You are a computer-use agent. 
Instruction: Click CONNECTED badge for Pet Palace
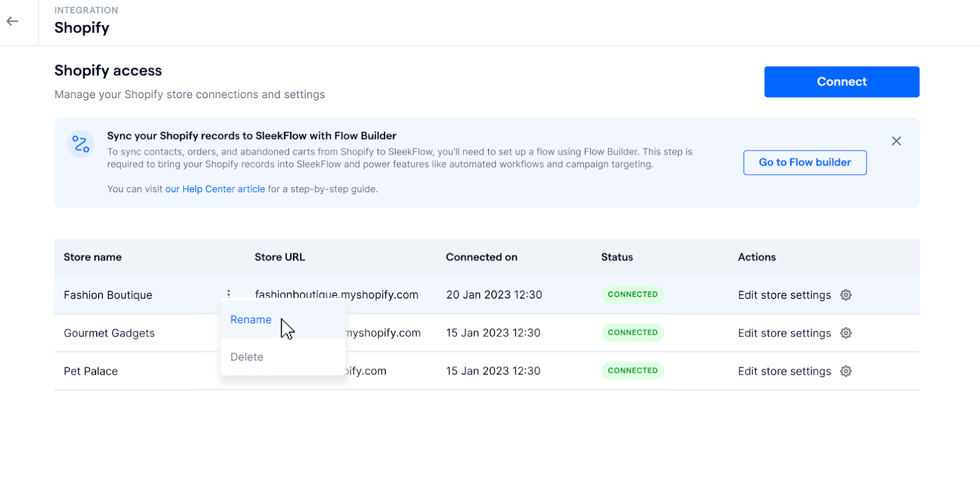(633, 370)
